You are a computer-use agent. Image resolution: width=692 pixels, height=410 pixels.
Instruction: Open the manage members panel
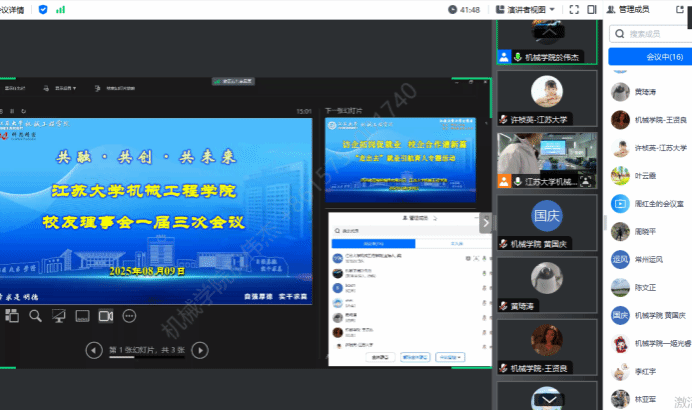coord(633,9)
